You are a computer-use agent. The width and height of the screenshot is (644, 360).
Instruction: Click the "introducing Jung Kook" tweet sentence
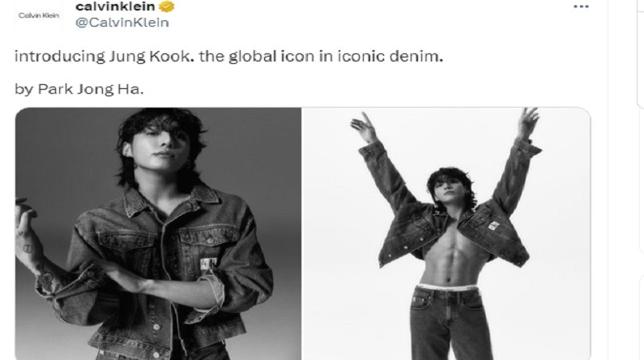point(228,56)
